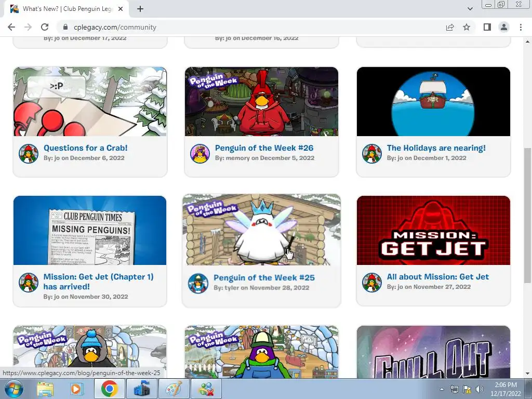Share this page using the share icon

tap(450, 27)
